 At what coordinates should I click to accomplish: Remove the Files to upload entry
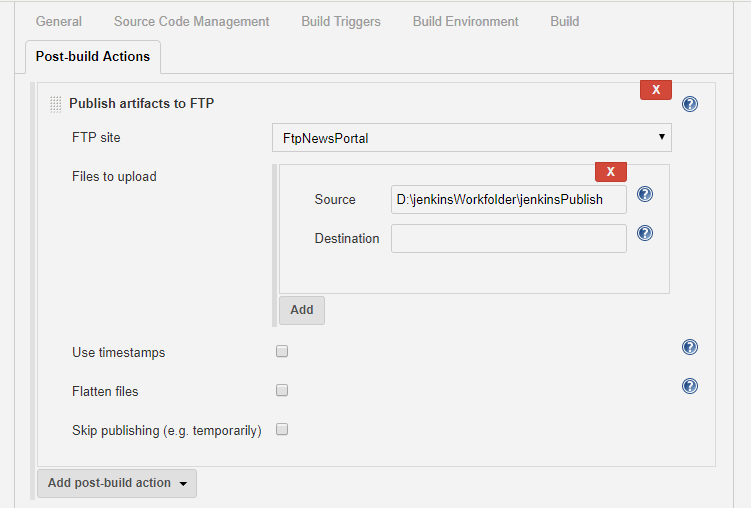coord(610,171)
